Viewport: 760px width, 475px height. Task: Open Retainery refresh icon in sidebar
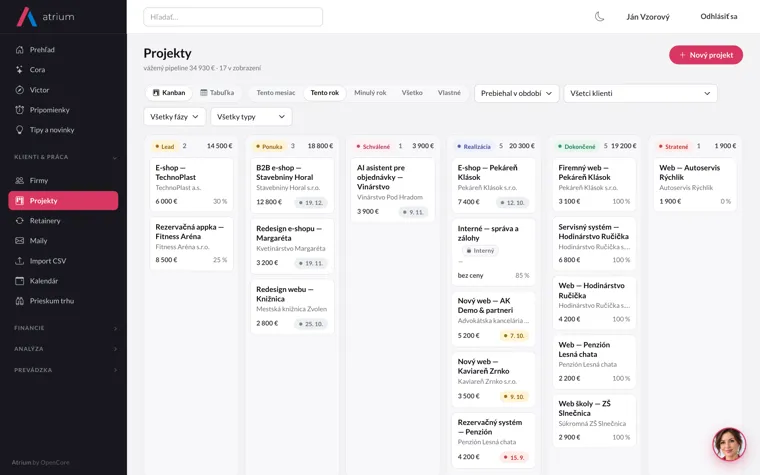[x=19, y=221]
